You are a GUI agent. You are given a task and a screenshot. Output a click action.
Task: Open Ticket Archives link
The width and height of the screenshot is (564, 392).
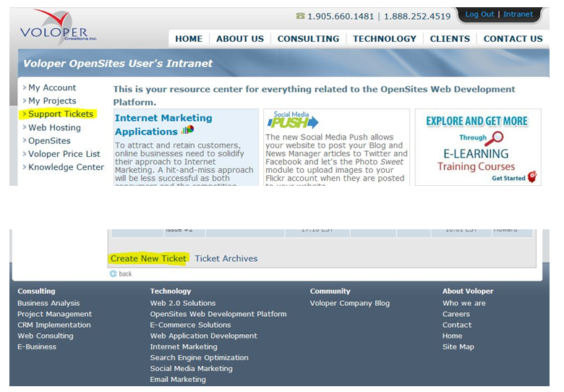click(x=226, y=259)
